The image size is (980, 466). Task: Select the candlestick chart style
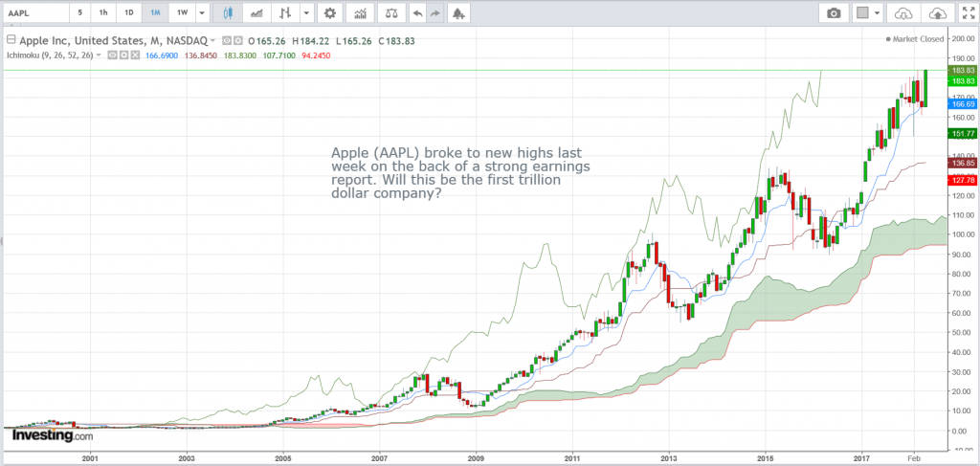[228, 12]
